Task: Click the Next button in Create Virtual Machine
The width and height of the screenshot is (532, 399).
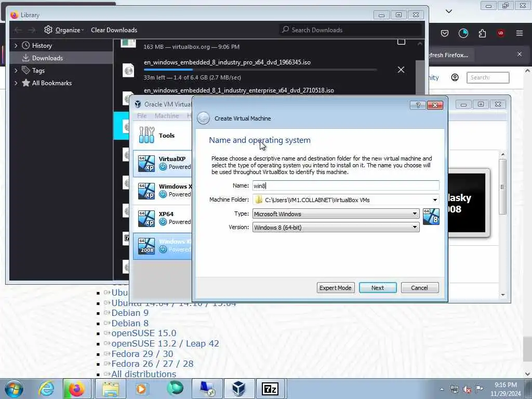Action: (378, 288)
